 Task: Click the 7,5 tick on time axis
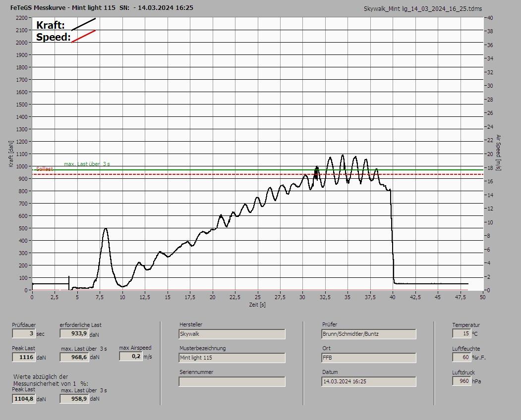coord(100,297)
